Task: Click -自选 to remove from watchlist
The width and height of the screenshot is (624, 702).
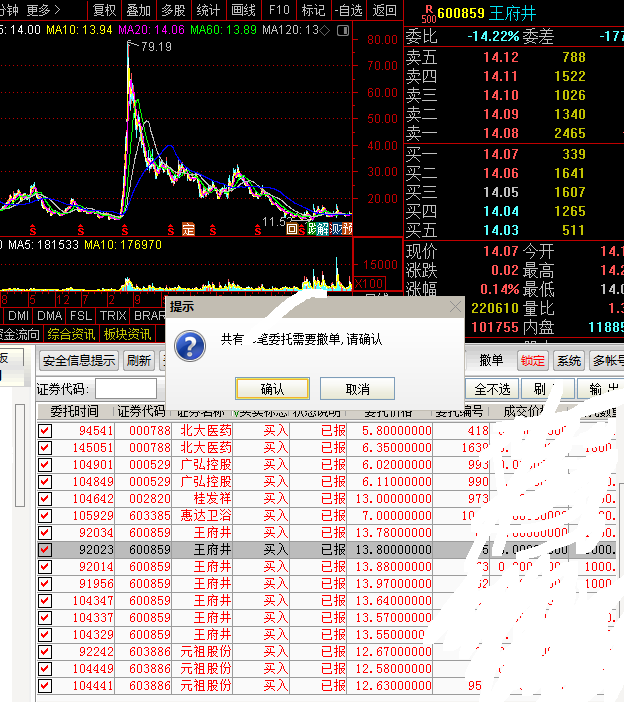Action: [x=348, y=10]
